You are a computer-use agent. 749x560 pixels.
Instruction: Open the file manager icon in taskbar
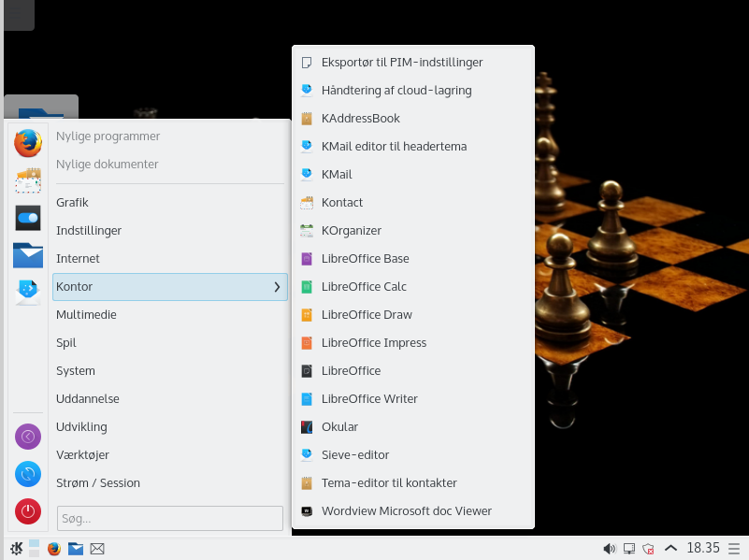(x=76, y=549)
